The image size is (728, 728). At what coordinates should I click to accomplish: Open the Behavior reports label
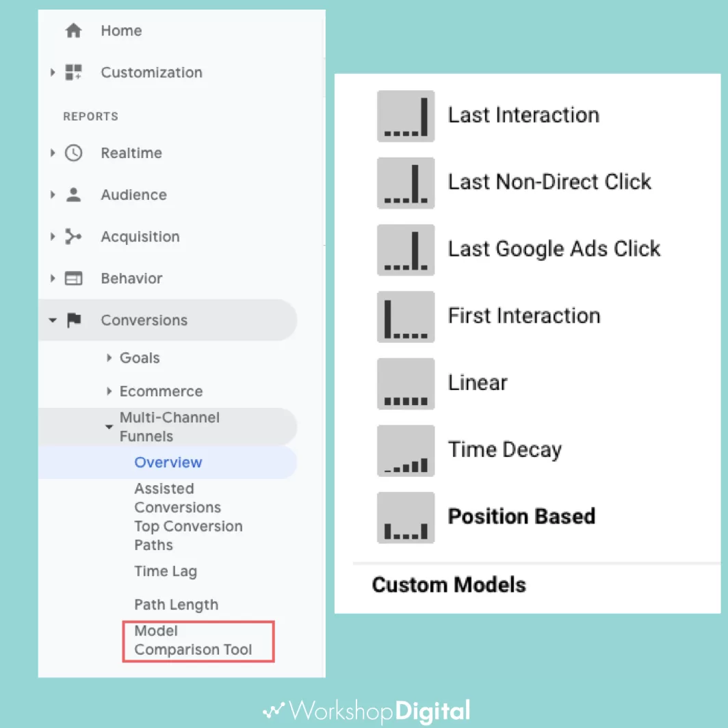pyautogui.click(x=132, y=278)
